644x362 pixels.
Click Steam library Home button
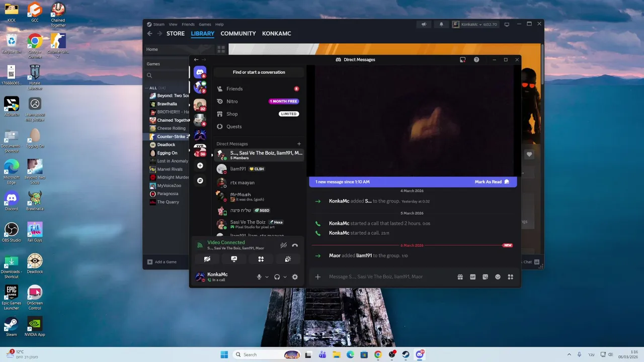click(152, 49)
